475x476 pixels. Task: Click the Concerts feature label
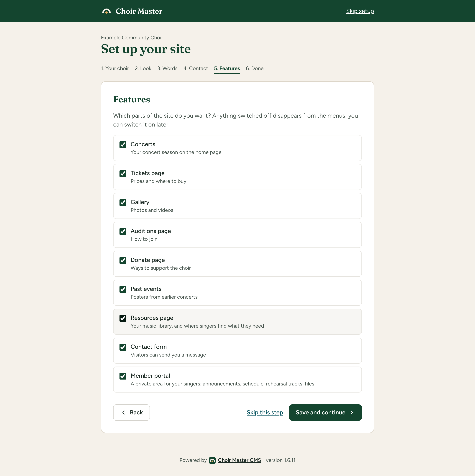pos(143,144)
